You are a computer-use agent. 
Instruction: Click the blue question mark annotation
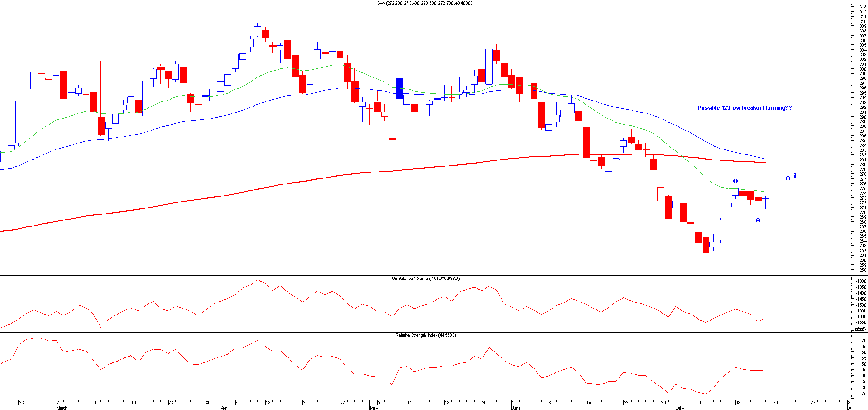coord(795,176)
